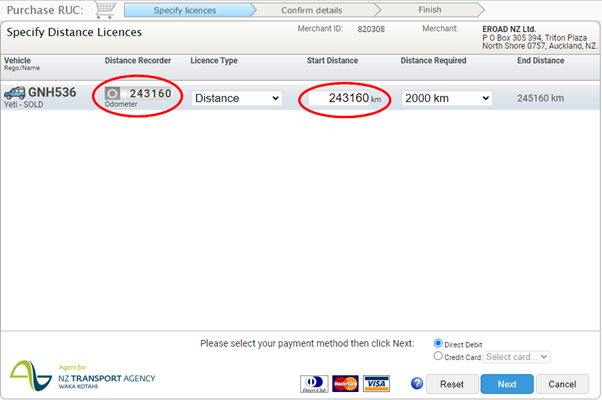Click the Licence Type column header

[214, 61]
